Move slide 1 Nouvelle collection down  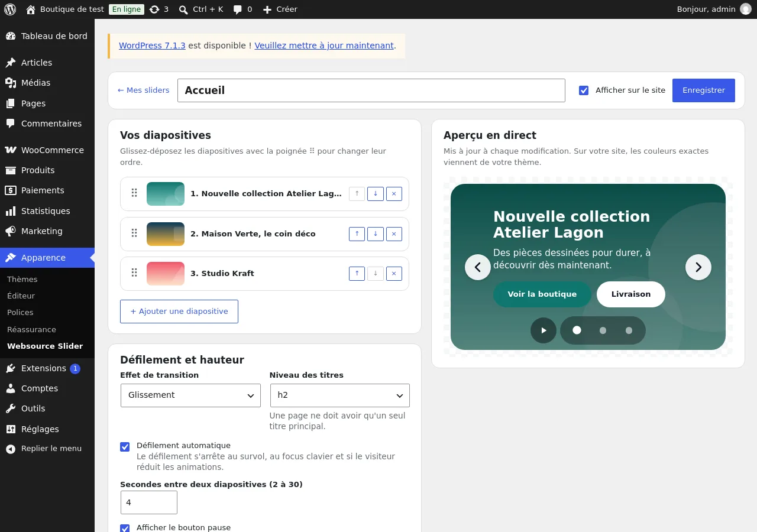point(376,194)
